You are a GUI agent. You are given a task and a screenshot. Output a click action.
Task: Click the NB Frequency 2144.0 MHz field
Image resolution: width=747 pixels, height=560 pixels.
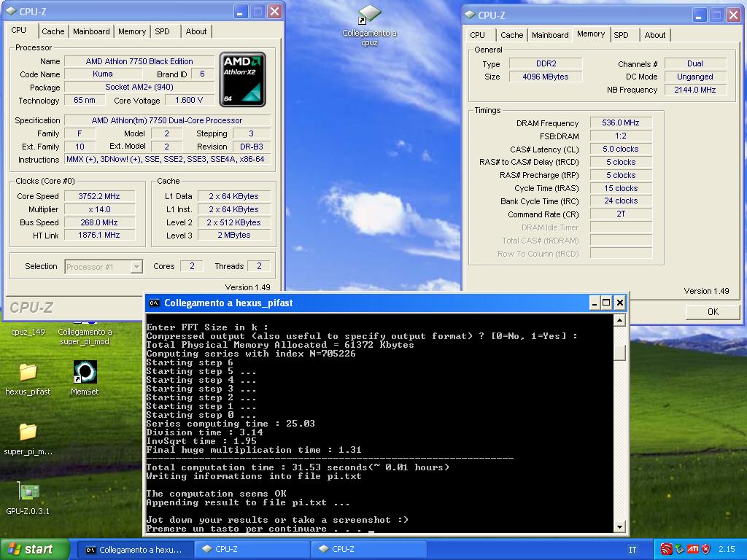tap(695, 90)
